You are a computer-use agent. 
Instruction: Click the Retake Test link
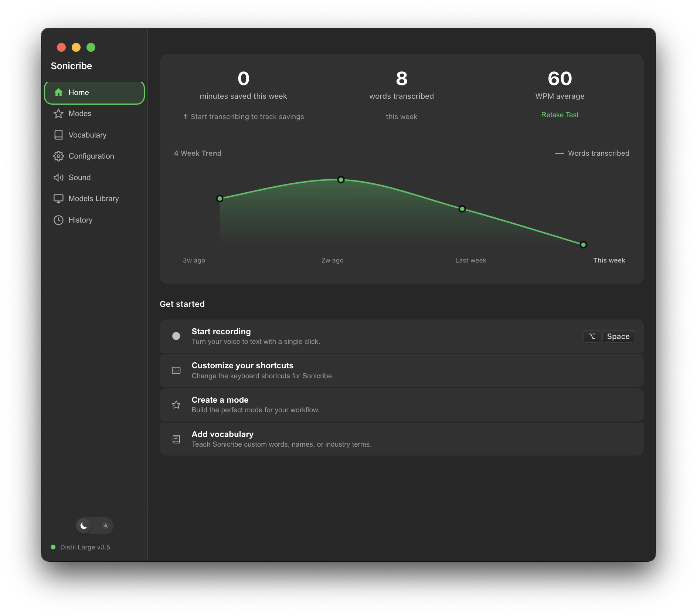point(560,115)
